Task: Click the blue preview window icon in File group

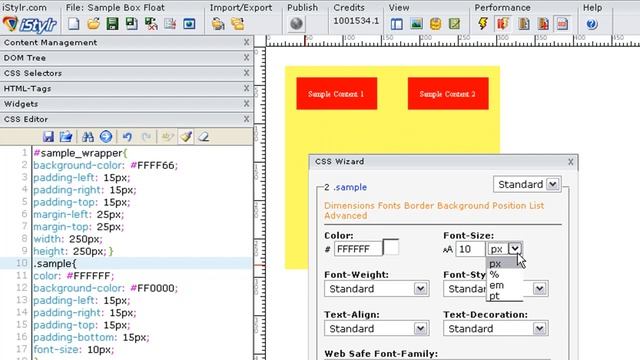Action: [189, 24]
